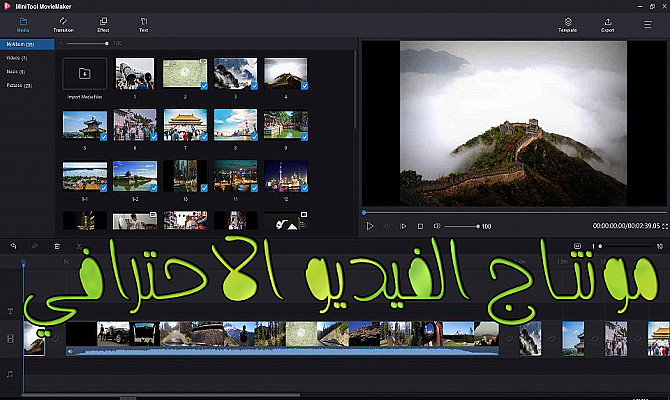This screenshot has width=670, height=400.
Task: Toggle checkbox on media thumbnail 10
Action: (204, 188)
